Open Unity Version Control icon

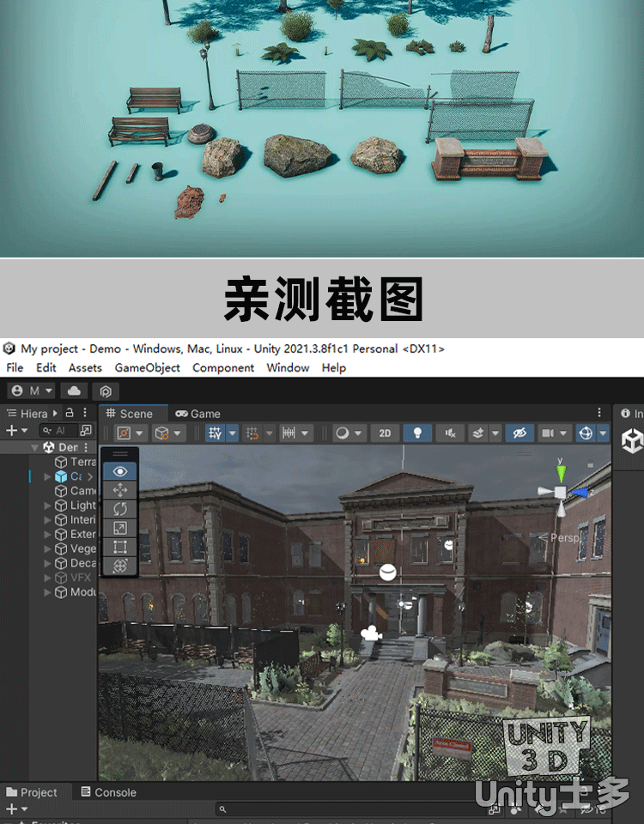point(106,391)
